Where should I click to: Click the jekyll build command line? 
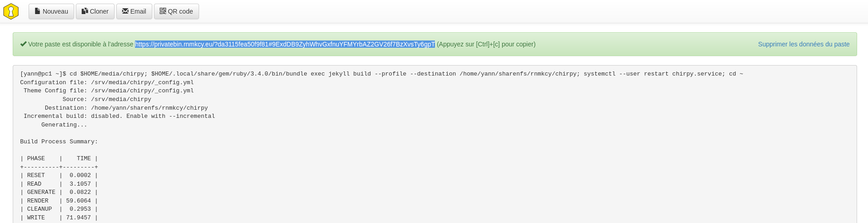381,74
